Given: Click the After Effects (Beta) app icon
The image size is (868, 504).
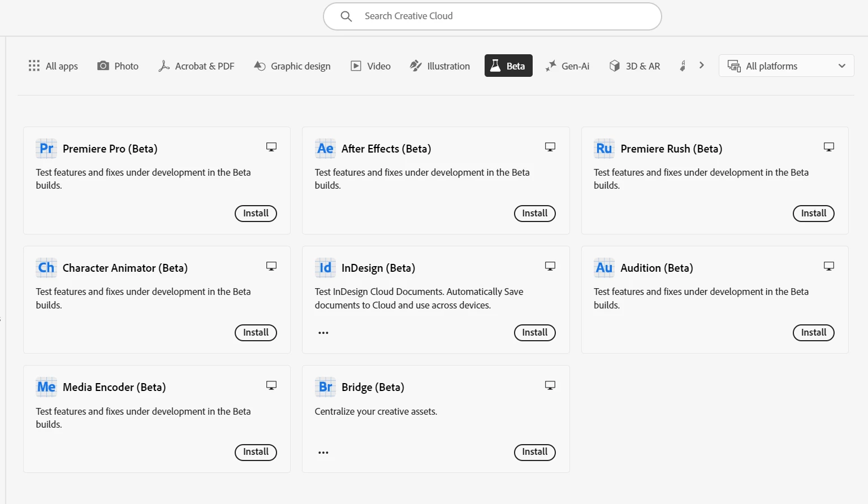Looking at the screenshot, I should pyautogui.click(x=325, y=149).
